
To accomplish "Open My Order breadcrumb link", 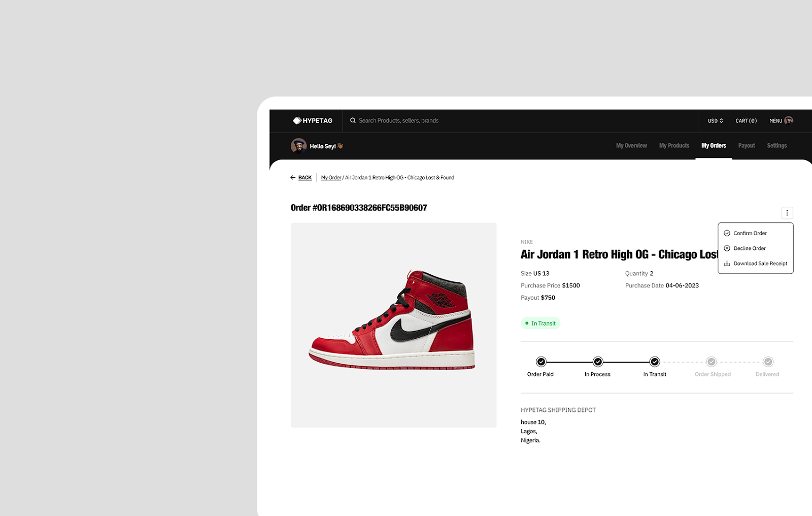I will 331,178.
